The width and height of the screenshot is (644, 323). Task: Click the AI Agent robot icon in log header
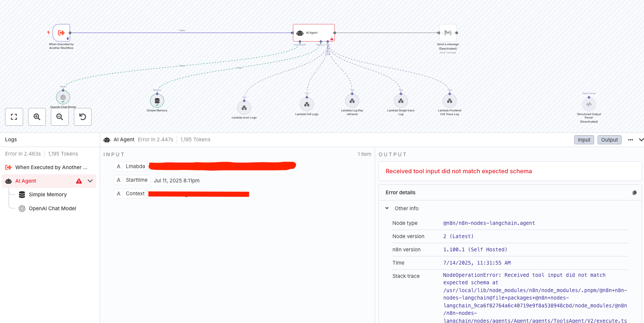(107, 140)
